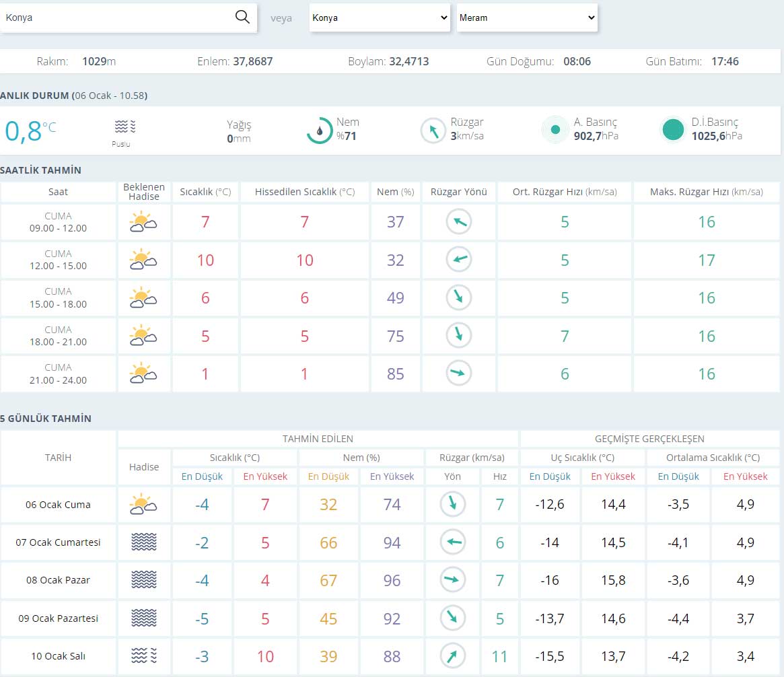Click the 06 Ocak Cuma wind direction arrow
Viewport: 784px width, 677px height.
tap(452, 503)
